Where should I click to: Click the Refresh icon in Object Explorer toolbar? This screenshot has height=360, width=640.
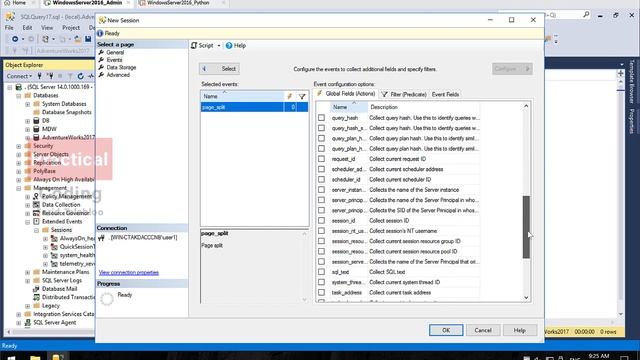click(x=80, y=76)
